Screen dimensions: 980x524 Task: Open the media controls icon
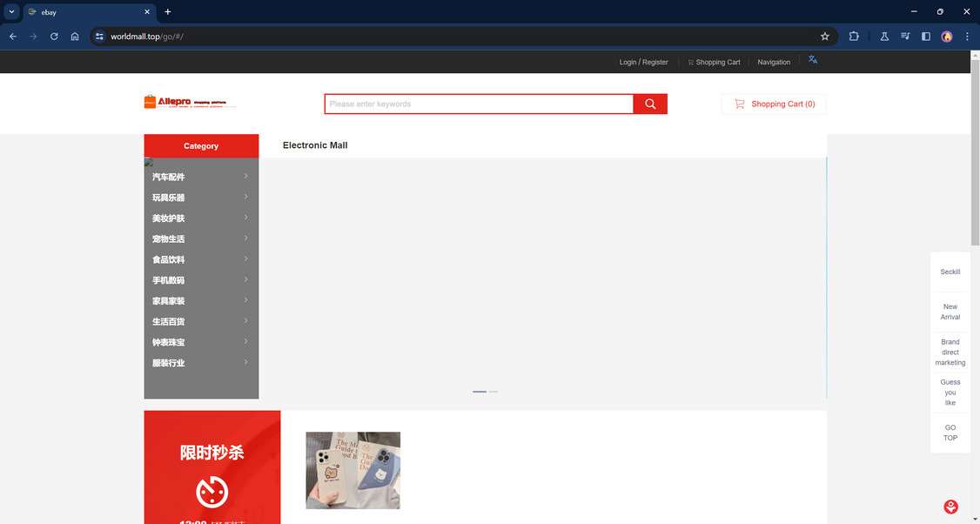pos(905,37)
